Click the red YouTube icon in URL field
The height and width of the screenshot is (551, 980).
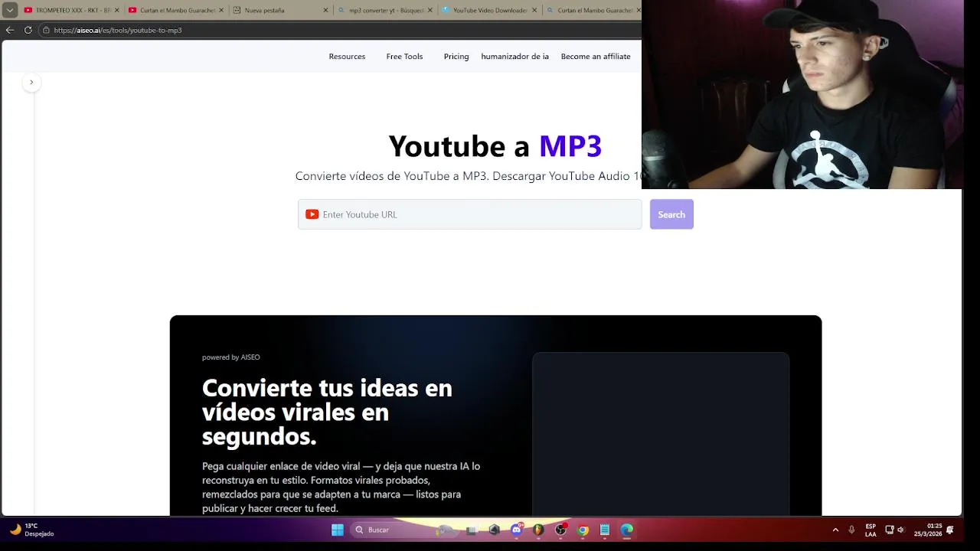click(x=312, y=214)
